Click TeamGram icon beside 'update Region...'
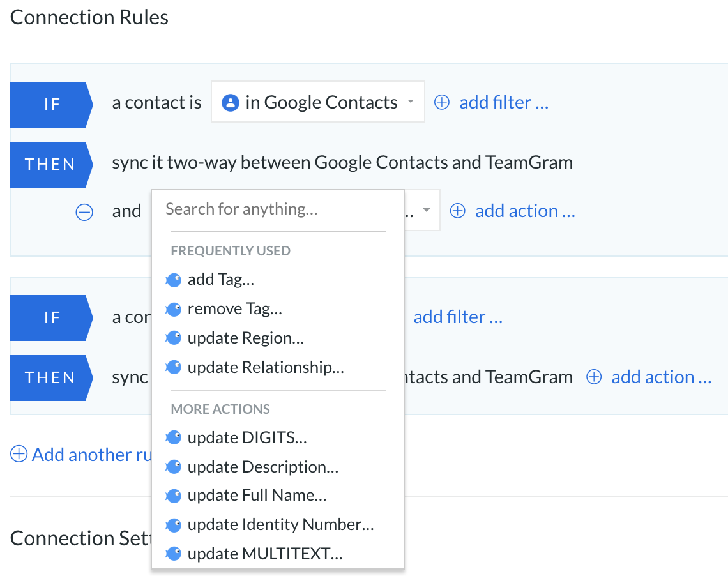Screen dimensions: 728x576 click(173, 338)
